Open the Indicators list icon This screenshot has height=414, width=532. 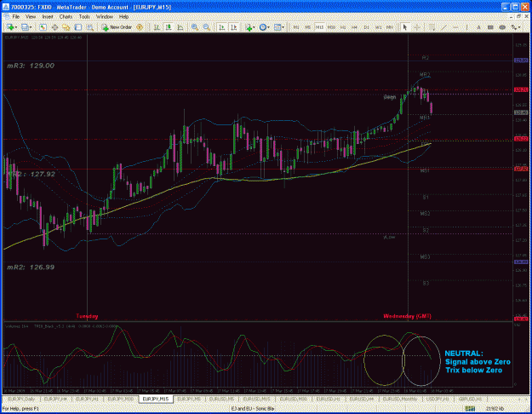(249, 27)
